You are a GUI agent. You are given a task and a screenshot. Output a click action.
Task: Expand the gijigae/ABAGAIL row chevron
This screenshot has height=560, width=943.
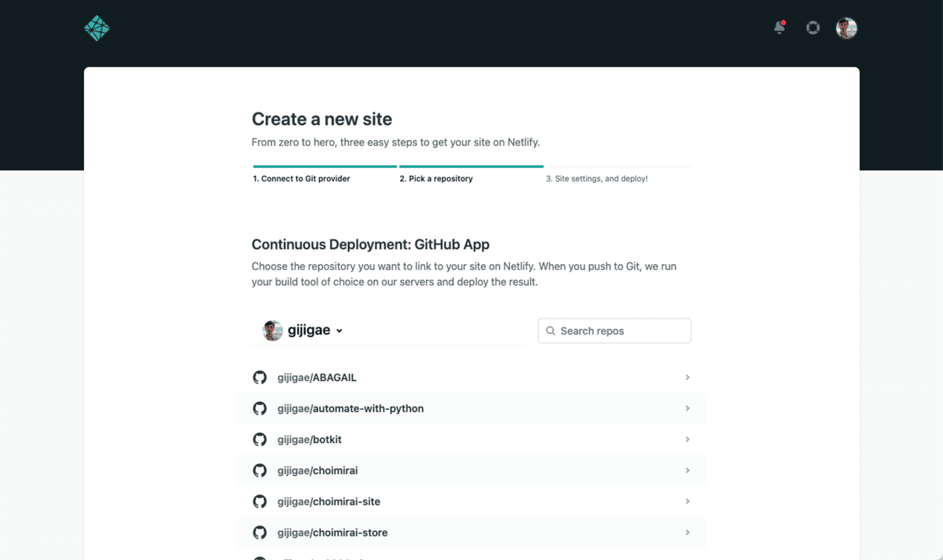point(688,378)
